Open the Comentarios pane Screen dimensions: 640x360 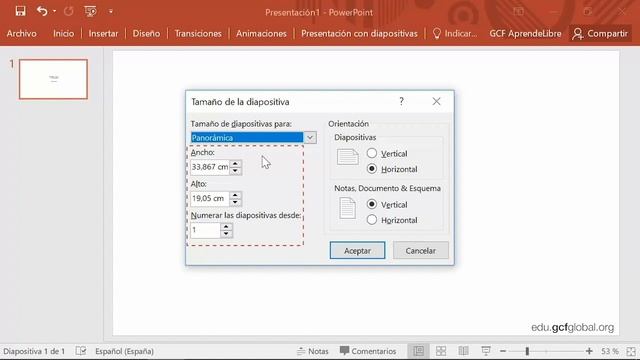368,351
